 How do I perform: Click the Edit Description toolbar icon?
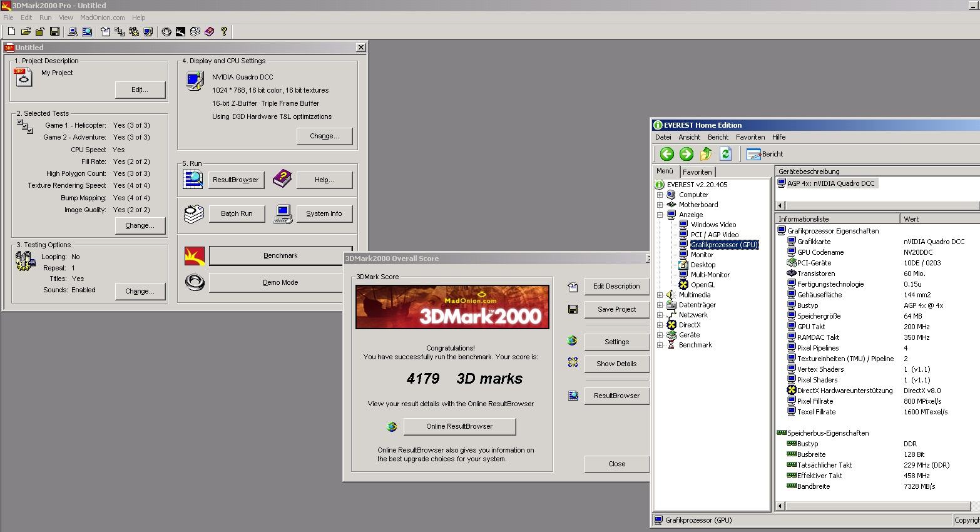point(105,31)
